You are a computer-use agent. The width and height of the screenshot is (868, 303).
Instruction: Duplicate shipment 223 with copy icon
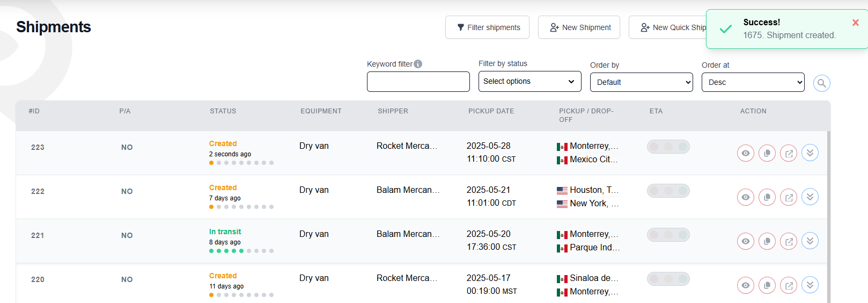[767, 153]
